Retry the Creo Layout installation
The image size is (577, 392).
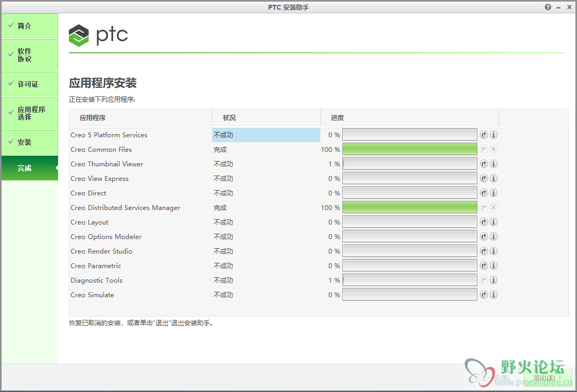[x=484, y=222]
